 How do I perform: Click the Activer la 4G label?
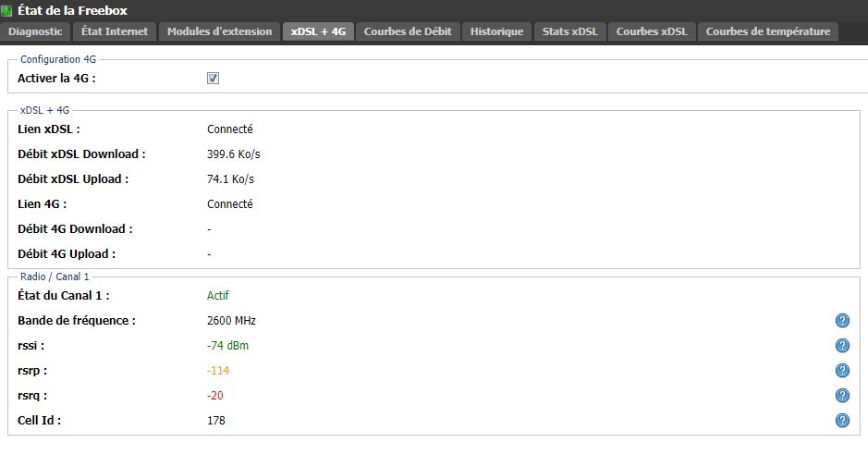coord(56,78)
